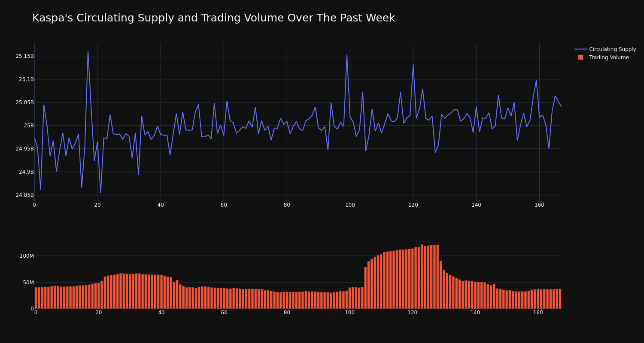Click the 24.9B y-axis label
Viewport: 644px width, 343px height.
(x=26, y=172)
